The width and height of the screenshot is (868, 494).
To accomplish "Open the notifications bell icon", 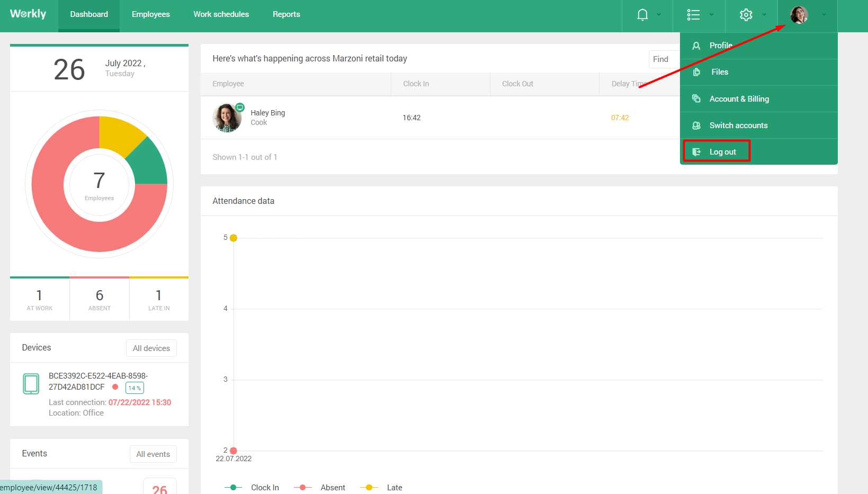I will pos(642,15).
